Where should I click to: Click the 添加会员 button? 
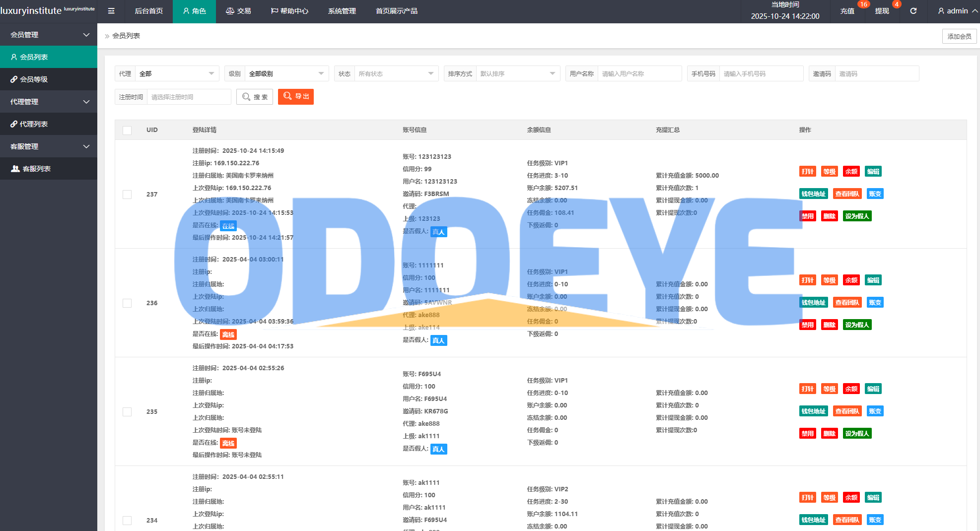coord(959,36)
